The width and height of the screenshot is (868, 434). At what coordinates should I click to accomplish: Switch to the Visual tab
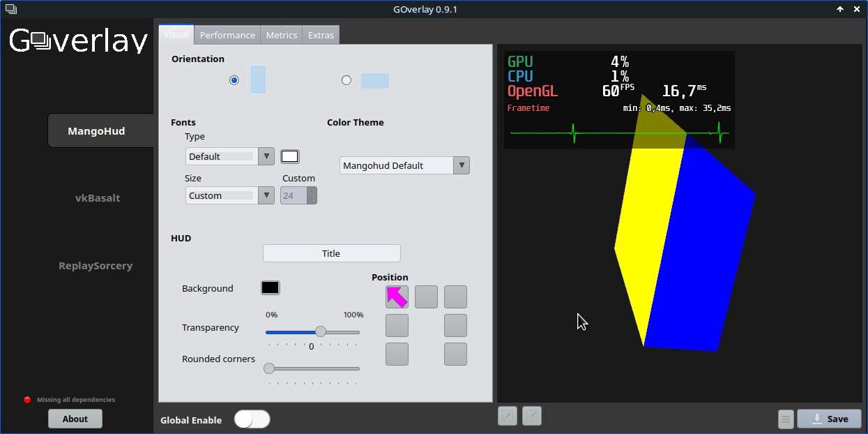pyautogui.click(x=176, y=34)
